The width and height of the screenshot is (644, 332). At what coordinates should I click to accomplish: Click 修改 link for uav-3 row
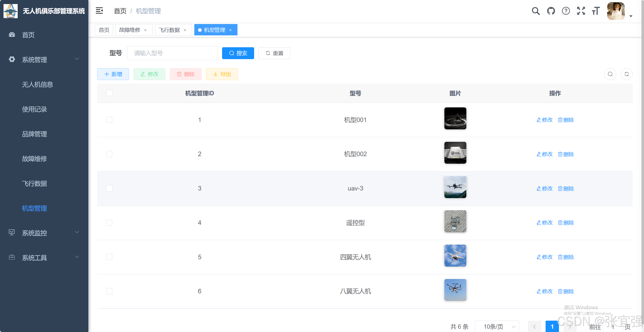point(545,188)
